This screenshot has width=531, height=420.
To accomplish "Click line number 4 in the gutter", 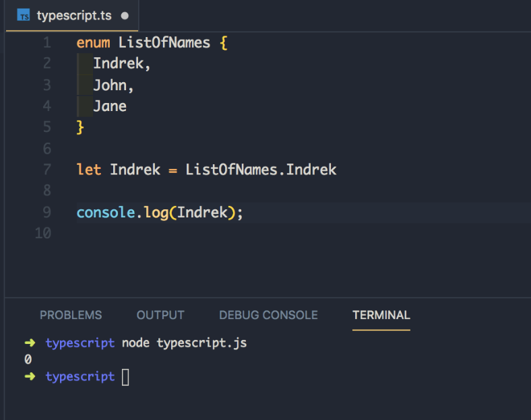I will [47, 106].
